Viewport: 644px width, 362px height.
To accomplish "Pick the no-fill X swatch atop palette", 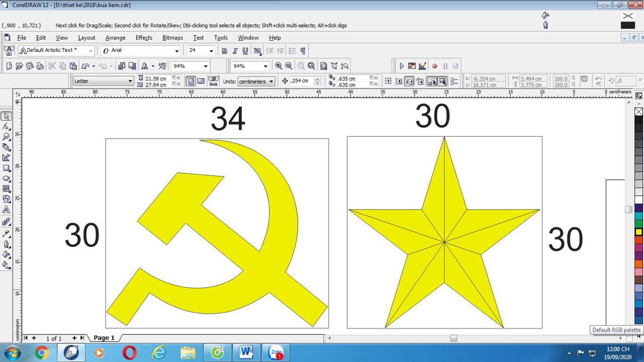I will point(638,112).
